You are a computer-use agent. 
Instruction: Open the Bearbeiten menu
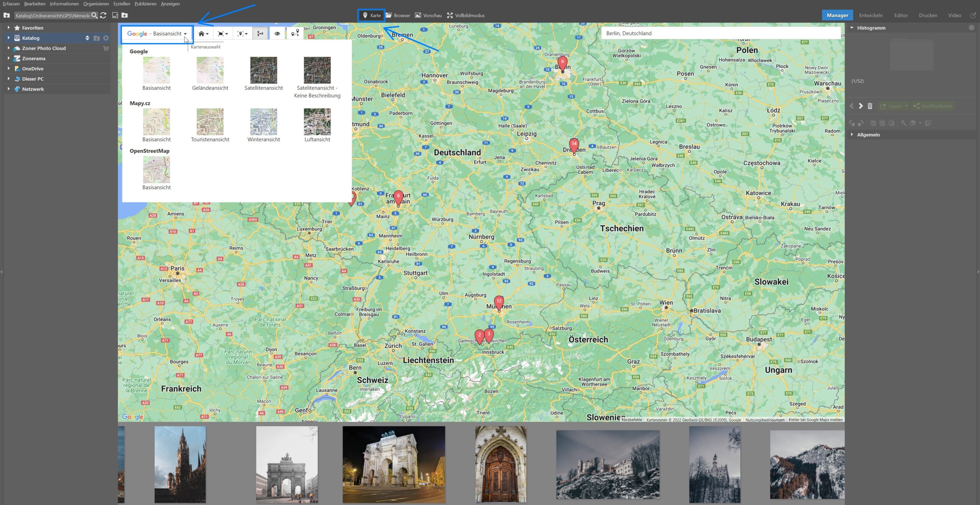pyautogui.click(x=34, y=4)
